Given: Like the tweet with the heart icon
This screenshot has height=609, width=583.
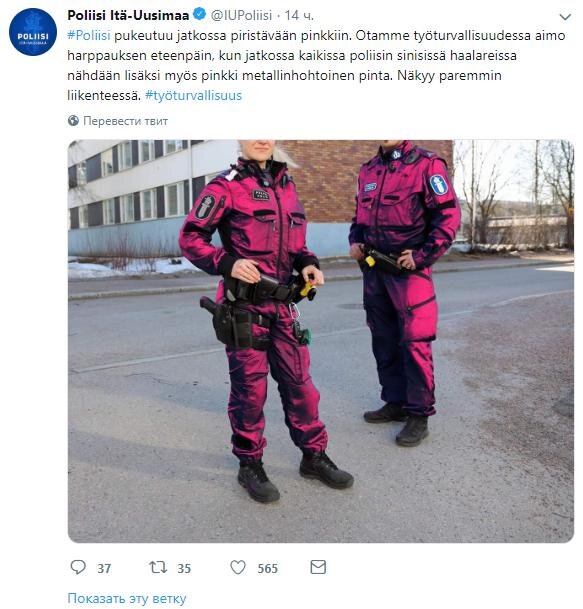Looking at the screenshot, I should pyautogui.click(x=238, y=567).
